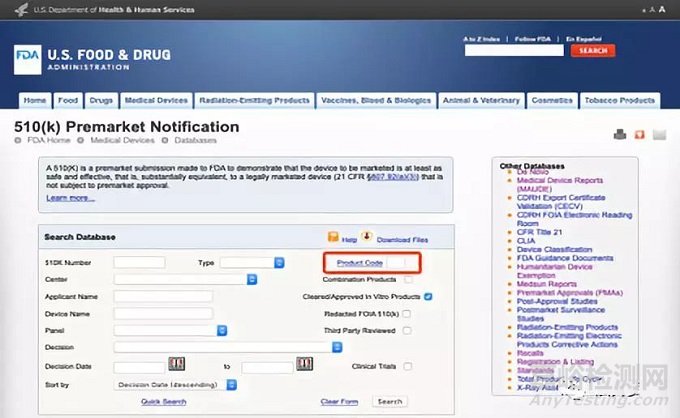Open the Tobacco Products tab
This screenshot has width=680, height=418.
pyautogui.click(x=620, y=101)
